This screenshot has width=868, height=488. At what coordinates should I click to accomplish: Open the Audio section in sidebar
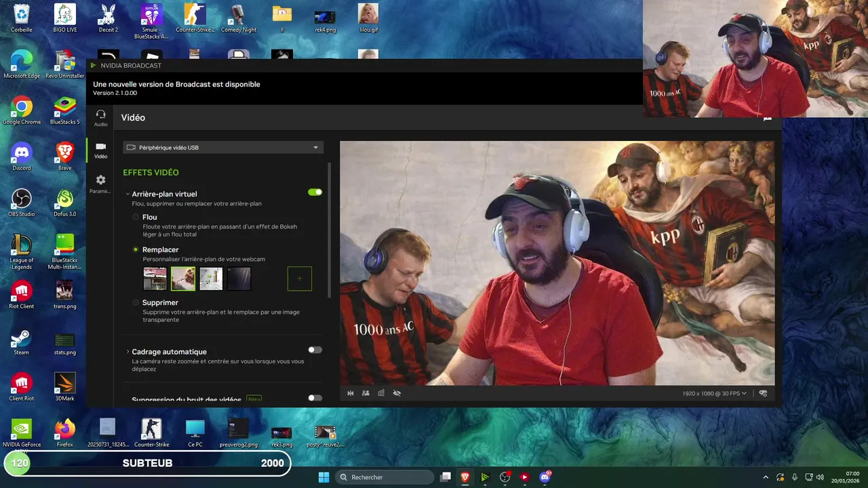pos(101,118)
